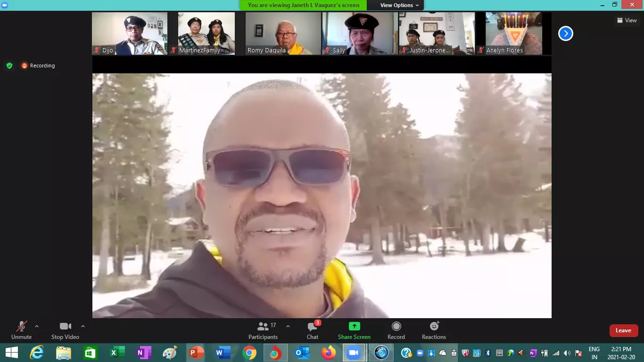Open the Chat panel
This screenshot has width=644, height=362.
pyautogui.click(x=312, y=330)
